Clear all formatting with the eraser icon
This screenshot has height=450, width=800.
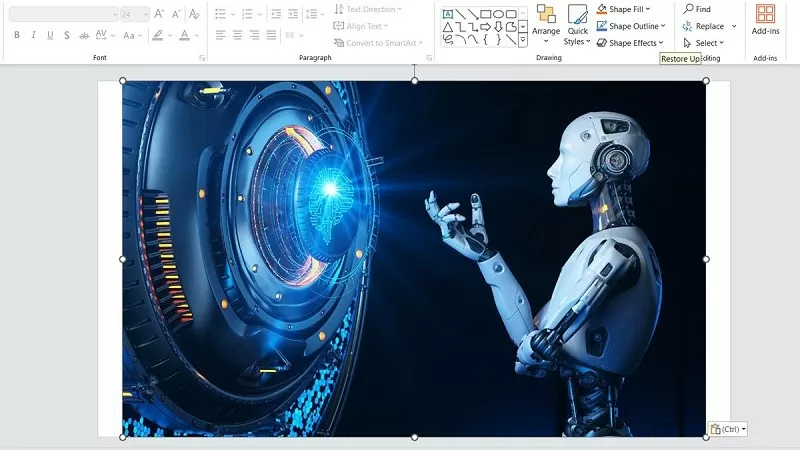(194, 14)
